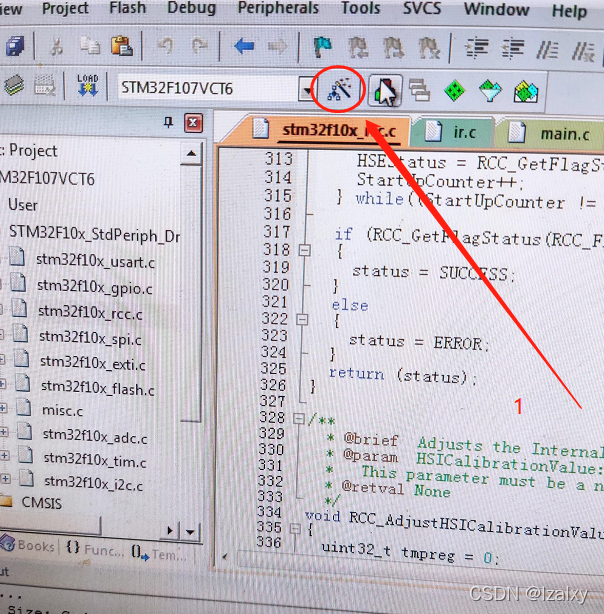Switch to the Templates panel tab
The height and width of the screenshot is (614, 604).
coord(158,553)
